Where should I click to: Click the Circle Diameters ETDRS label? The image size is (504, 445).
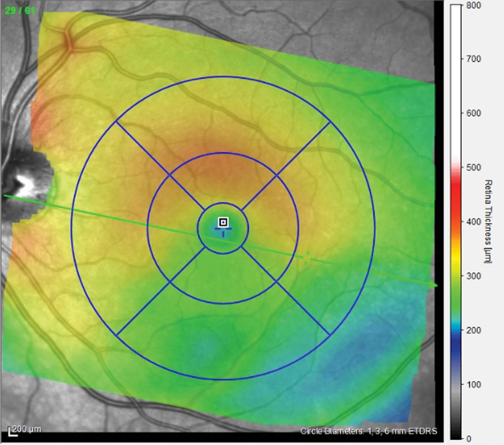point(368,431)
